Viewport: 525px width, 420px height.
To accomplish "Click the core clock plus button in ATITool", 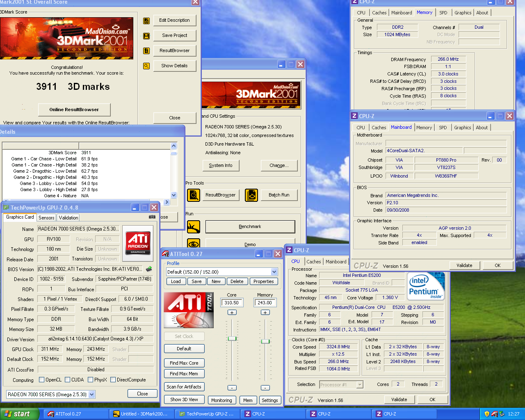I will (x=232, y=313).
